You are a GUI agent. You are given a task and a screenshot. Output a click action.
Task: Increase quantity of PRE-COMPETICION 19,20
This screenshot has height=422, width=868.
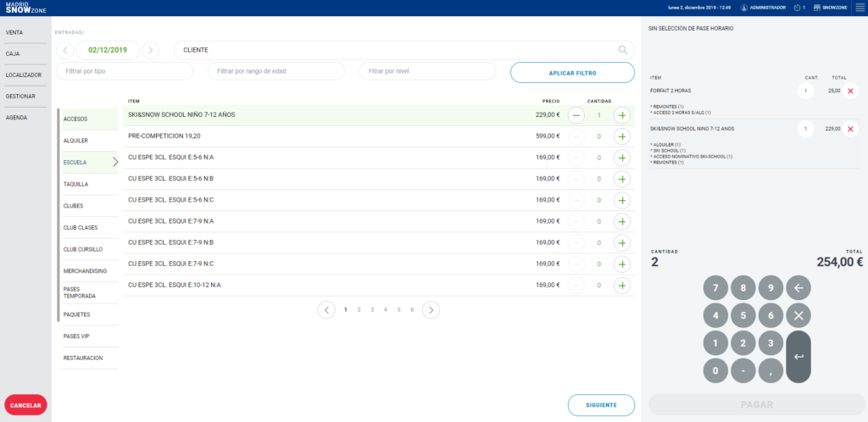click(622, 136)
